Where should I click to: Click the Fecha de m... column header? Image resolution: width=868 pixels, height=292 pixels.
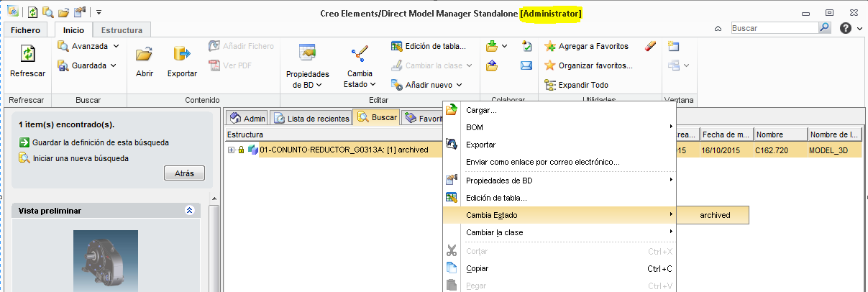tap(726, 134)
